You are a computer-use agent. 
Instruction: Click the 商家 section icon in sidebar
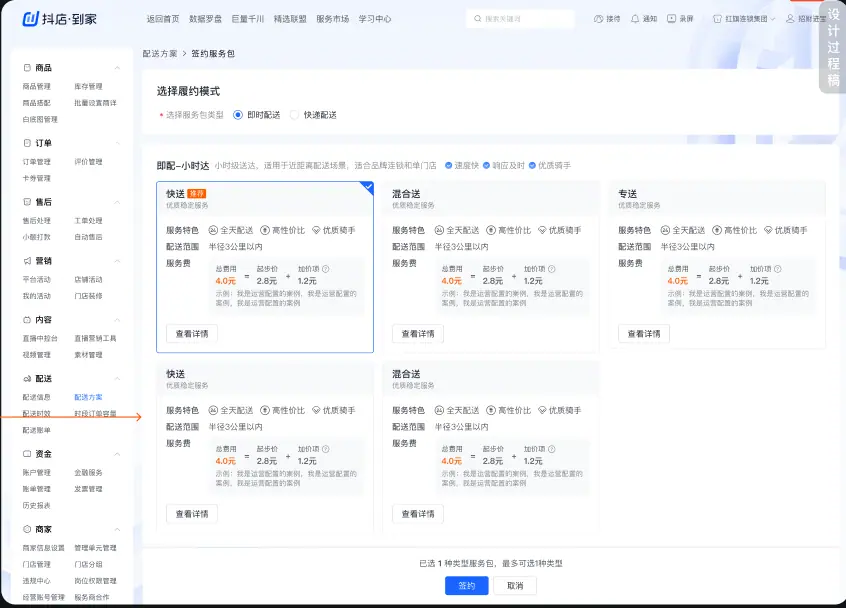pos(27,530)
